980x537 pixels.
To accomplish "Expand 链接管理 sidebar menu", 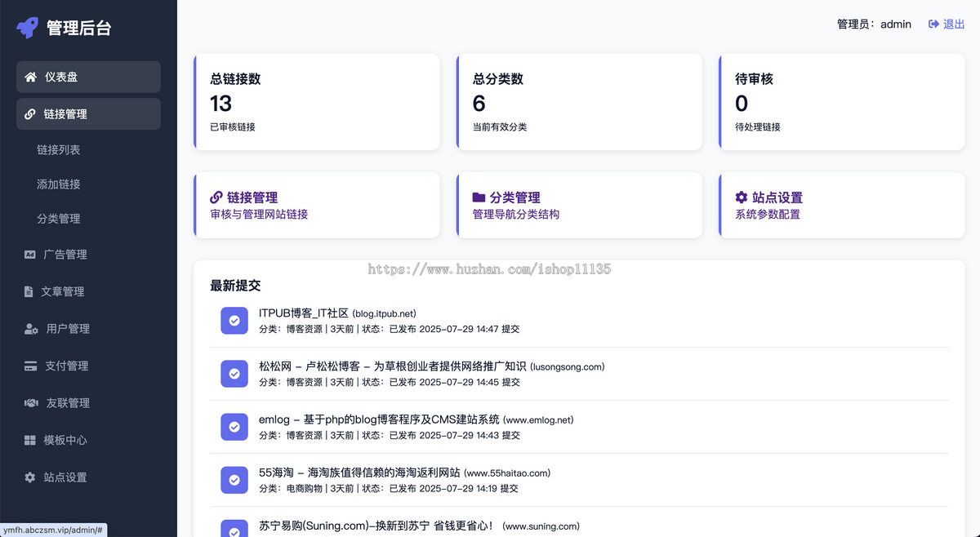I will click(x=88, y=114).
